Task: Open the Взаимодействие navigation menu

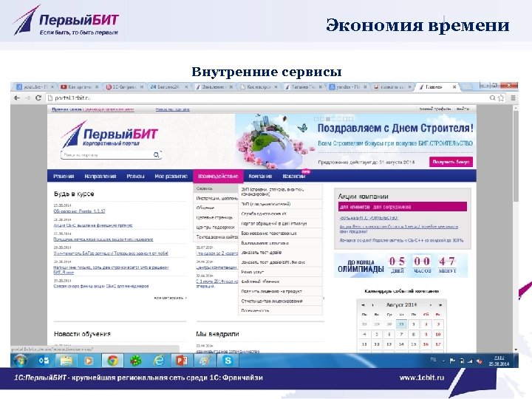Action: click(x=218, y=176)
